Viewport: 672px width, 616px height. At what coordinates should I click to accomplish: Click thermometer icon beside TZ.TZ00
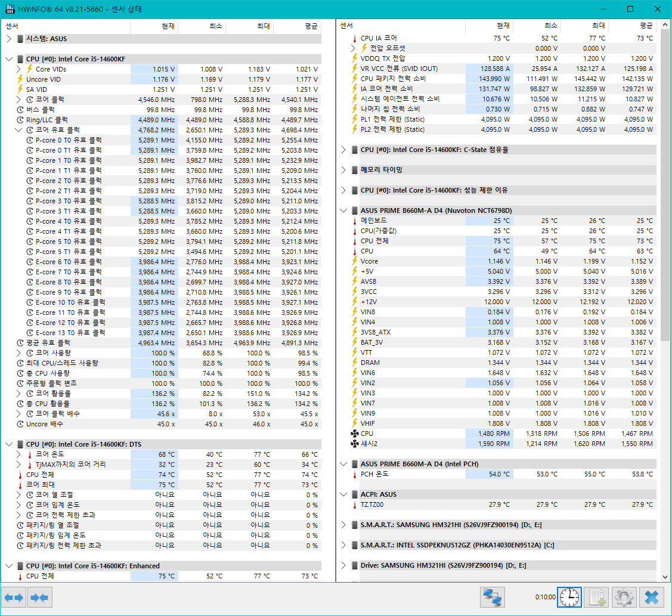tap(355, 504)
